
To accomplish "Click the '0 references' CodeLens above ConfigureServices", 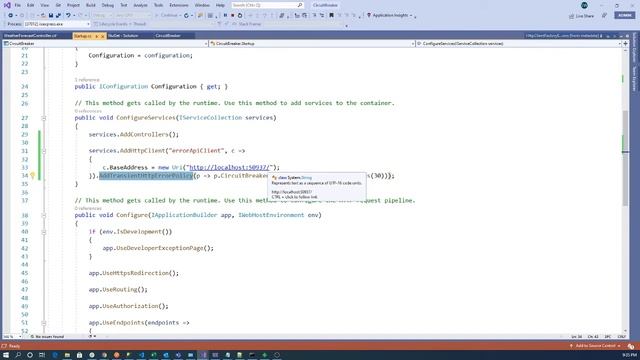I will tap(88, 111).
